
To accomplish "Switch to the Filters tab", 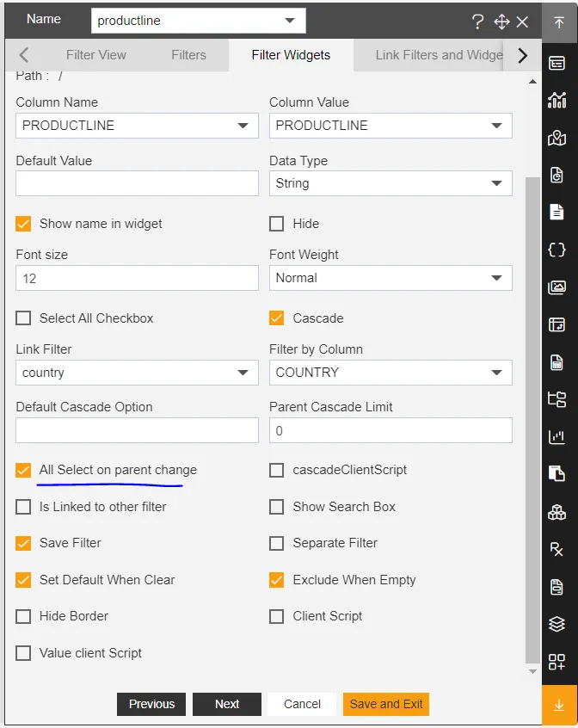I will tap(188, 55).
